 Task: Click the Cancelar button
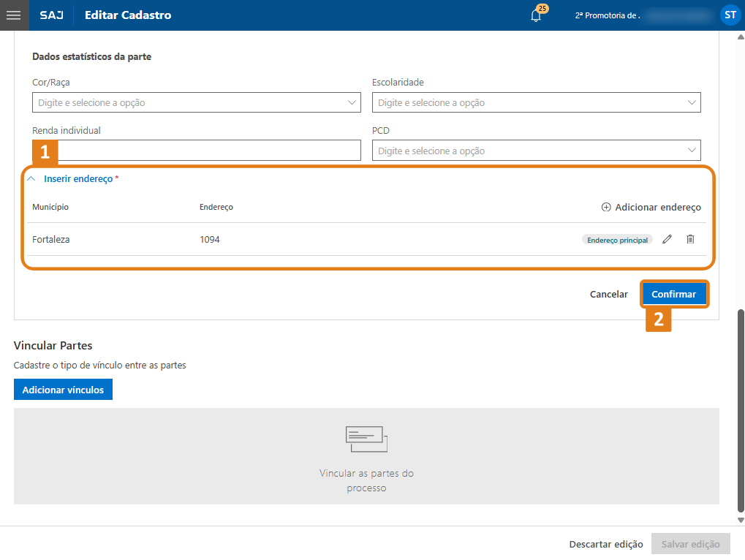click(608, 294)
